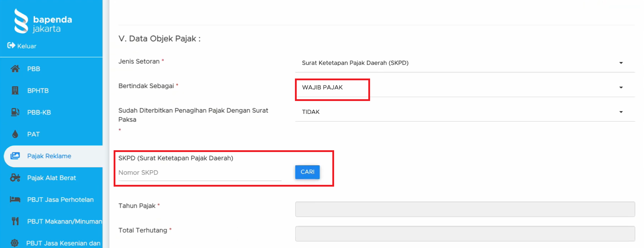
Task: Select the PAT water drop icon
Action: point(15,134)
